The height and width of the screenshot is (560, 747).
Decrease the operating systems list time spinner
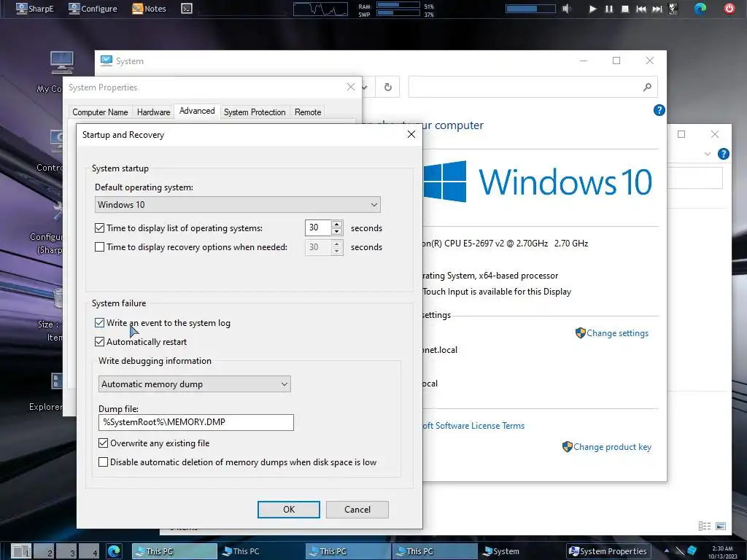pyautogui.click(x=337, y=232)
